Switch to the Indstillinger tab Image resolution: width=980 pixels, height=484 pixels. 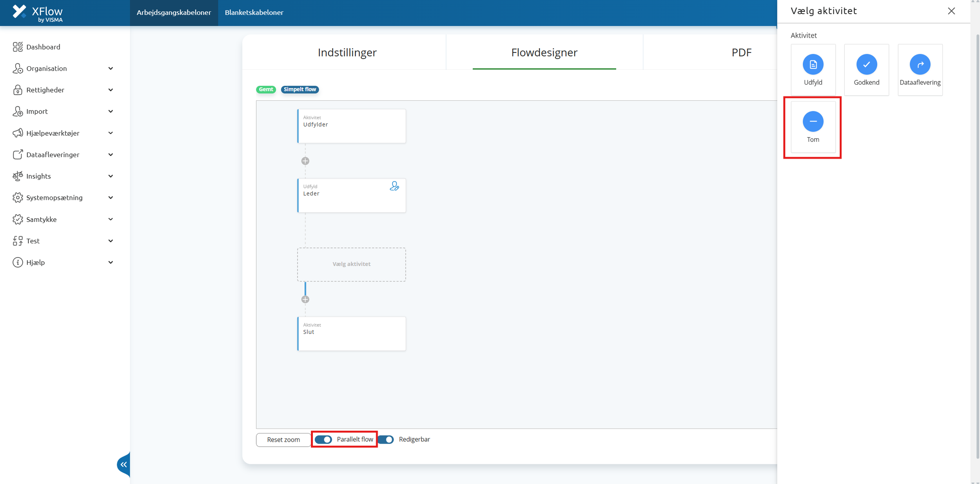coord(347,53)
